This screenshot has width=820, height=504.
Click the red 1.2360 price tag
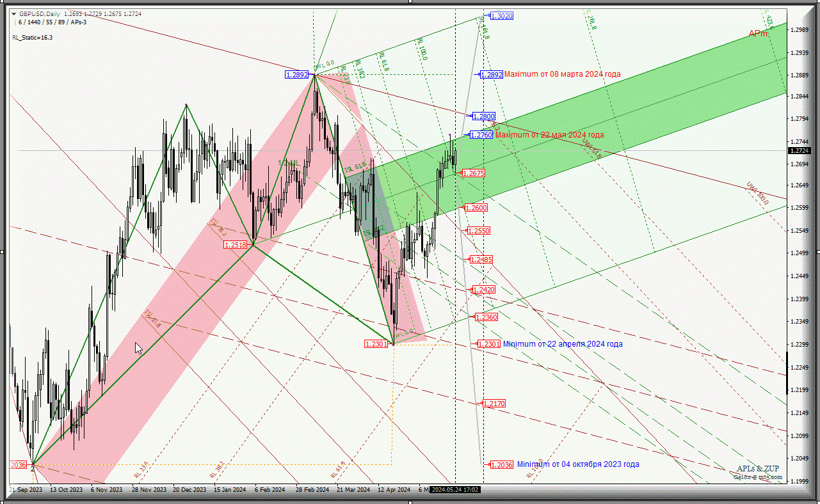(x=486, y=317)
